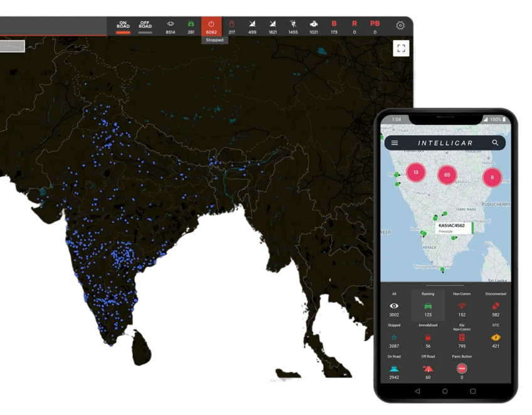Click the KA51AC4562 vehicle label

pyautogui.click(x=452, y=226)
